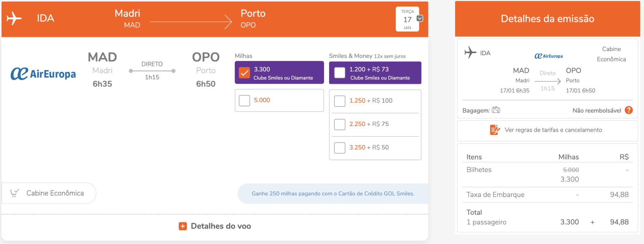Click the orange plus icon near Detalhes do voo
644x244 pixels.
pyautogui.click(x=182, y=226)
